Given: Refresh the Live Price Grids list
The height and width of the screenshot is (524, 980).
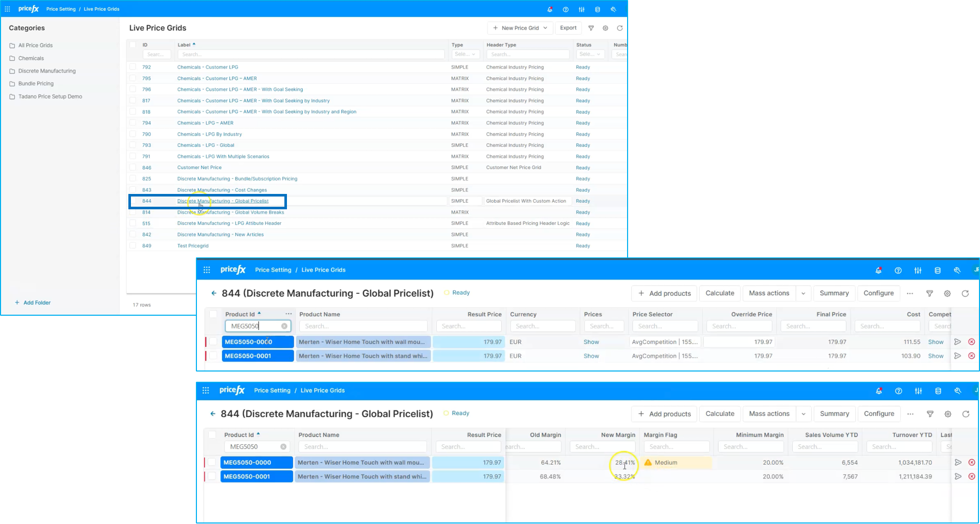Looking at the screenshot, I should point(620,28).
